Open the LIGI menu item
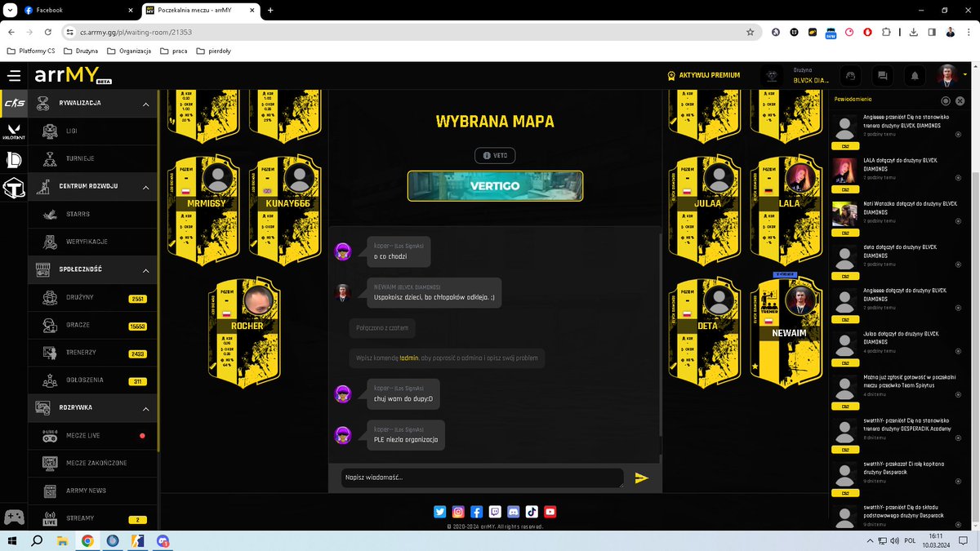This screenshot has height=551, width=980. click(91, 131)
